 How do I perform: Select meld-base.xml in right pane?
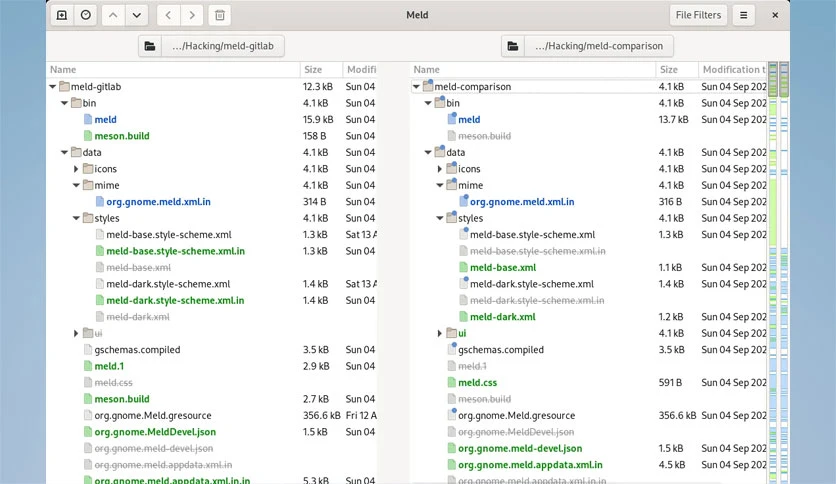coord(503,268)
